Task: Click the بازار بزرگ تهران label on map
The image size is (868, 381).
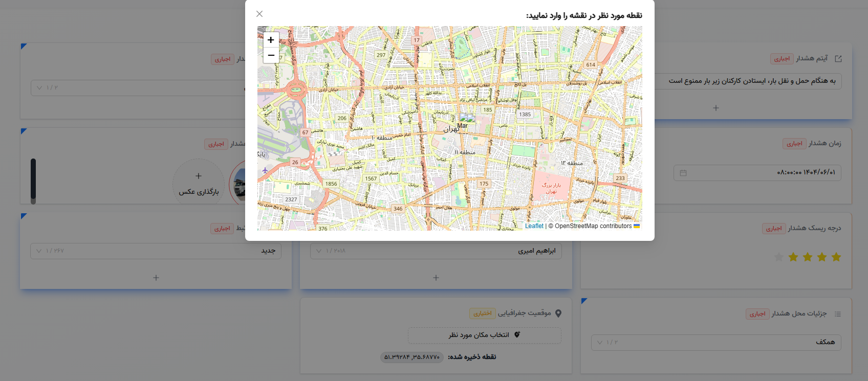Action: 551,188
